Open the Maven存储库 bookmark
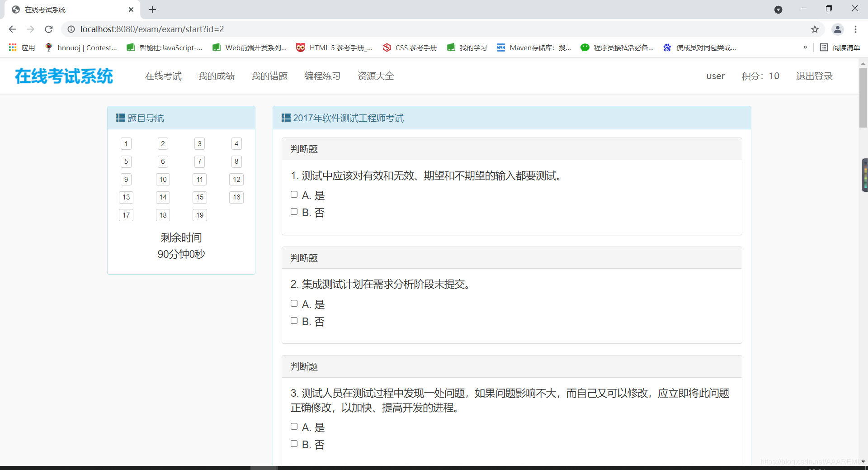Viewport: 868px width, 470px height. pos(534,47)
